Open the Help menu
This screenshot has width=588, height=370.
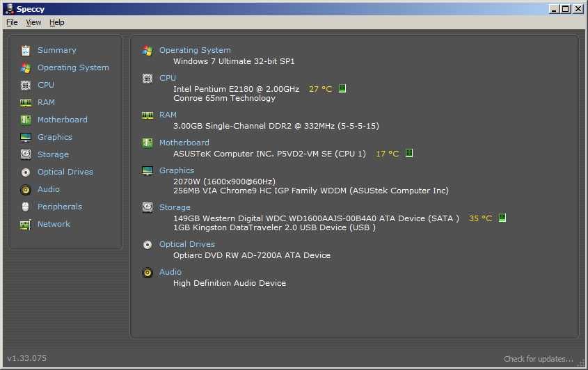57,22
